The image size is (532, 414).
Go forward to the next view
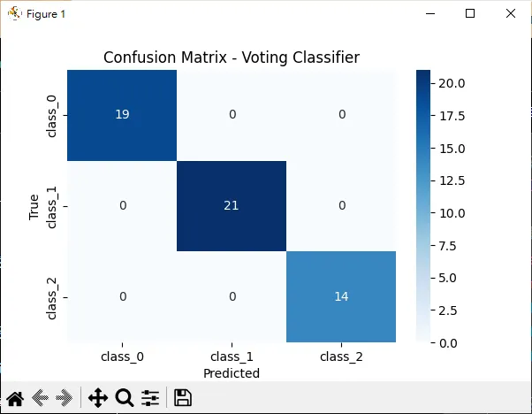point(64,398)
